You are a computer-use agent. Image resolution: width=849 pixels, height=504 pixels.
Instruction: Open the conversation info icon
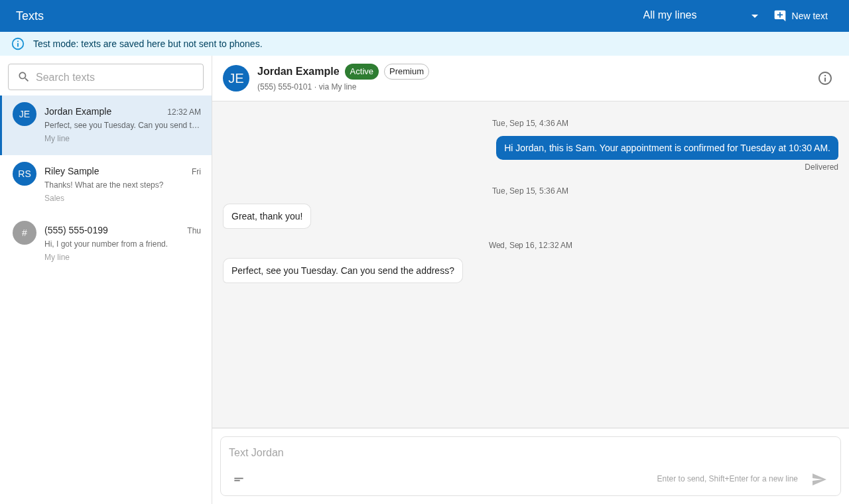(x=825, y=78)
